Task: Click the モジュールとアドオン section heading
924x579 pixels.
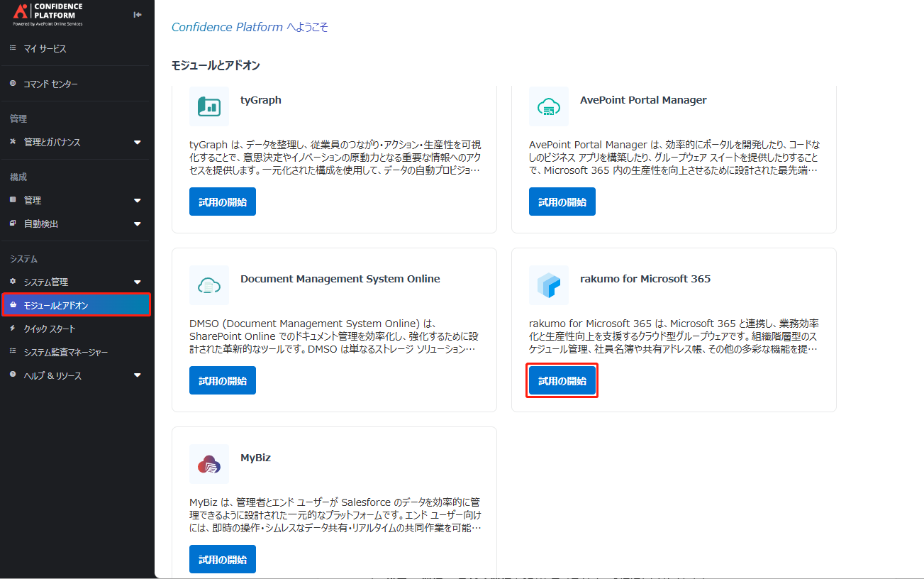Action: [216, 65]
